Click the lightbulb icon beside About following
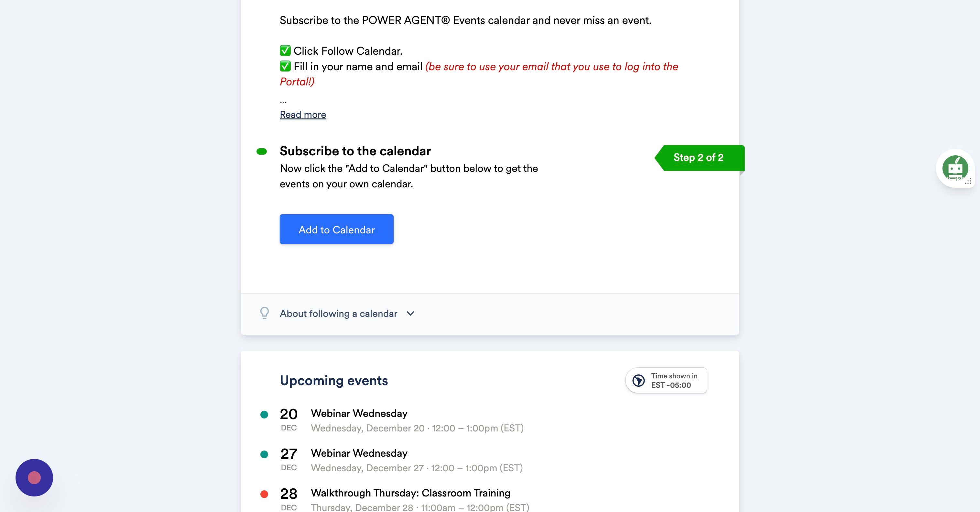 pyautogui.click(x=264, y=313)
